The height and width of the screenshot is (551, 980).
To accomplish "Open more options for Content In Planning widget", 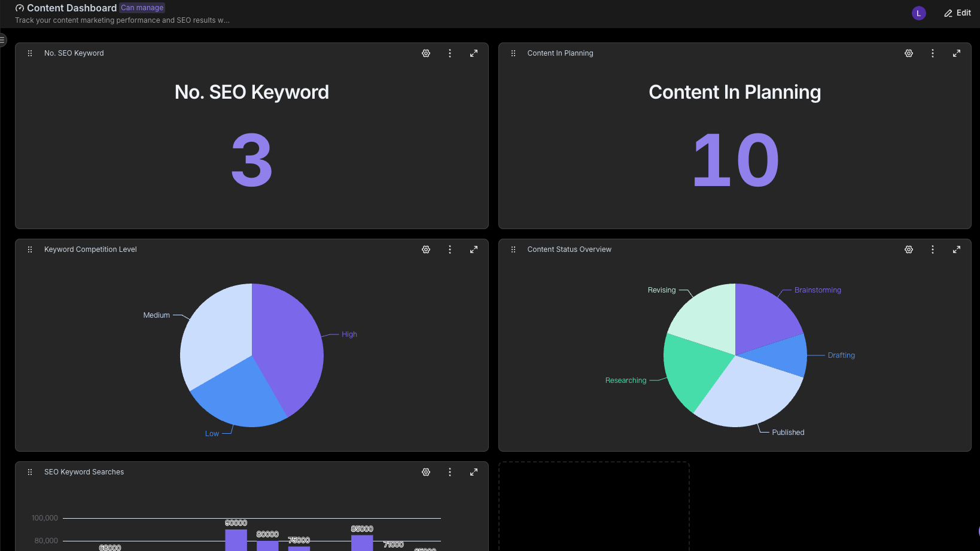I will (933, 53).
